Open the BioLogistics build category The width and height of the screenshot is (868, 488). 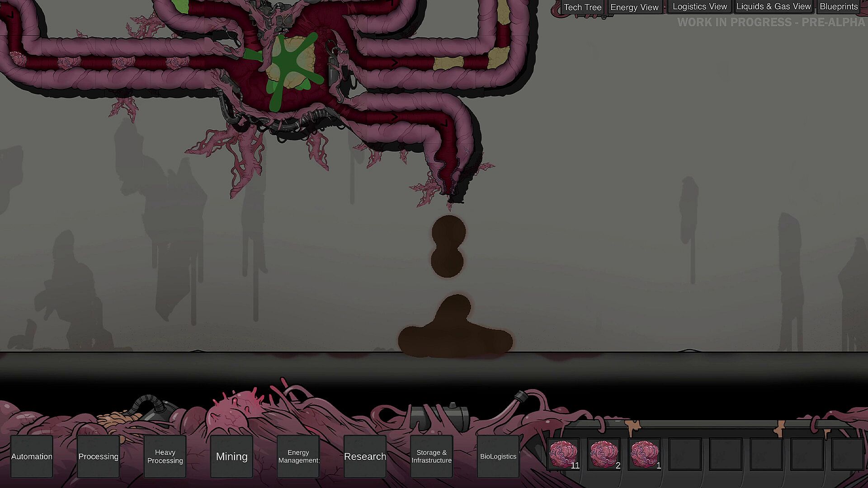click(498, 456)
